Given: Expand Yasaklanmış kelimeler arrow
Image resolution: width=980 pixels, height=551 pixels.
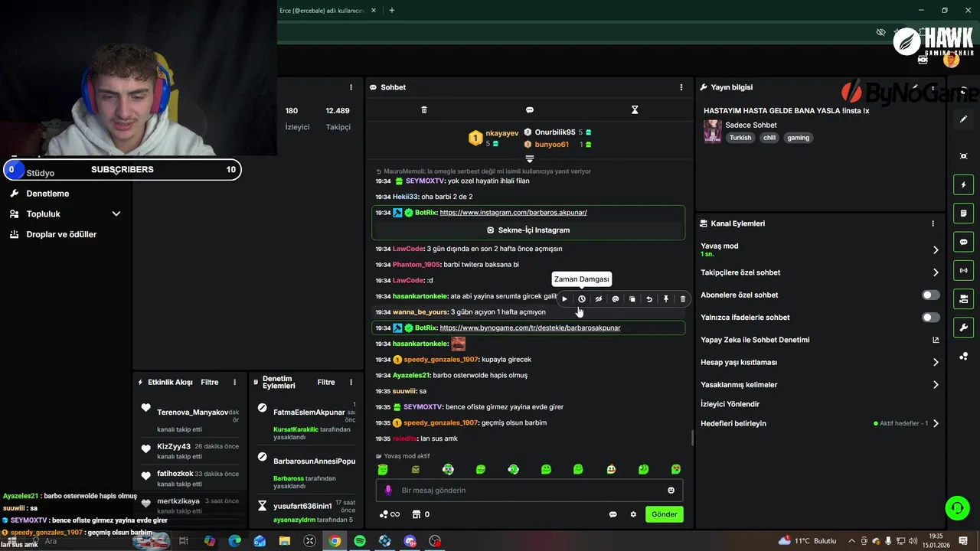Looking at the screenshot, I should click(x=936, y=385).
